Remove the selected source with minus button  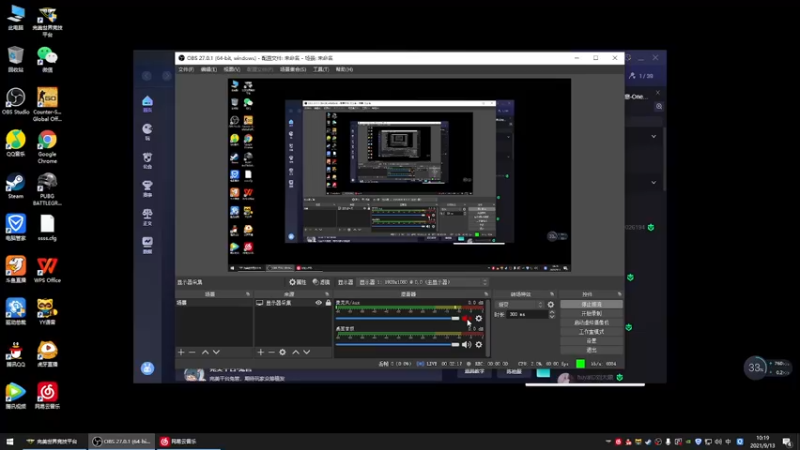pos(271,352)
